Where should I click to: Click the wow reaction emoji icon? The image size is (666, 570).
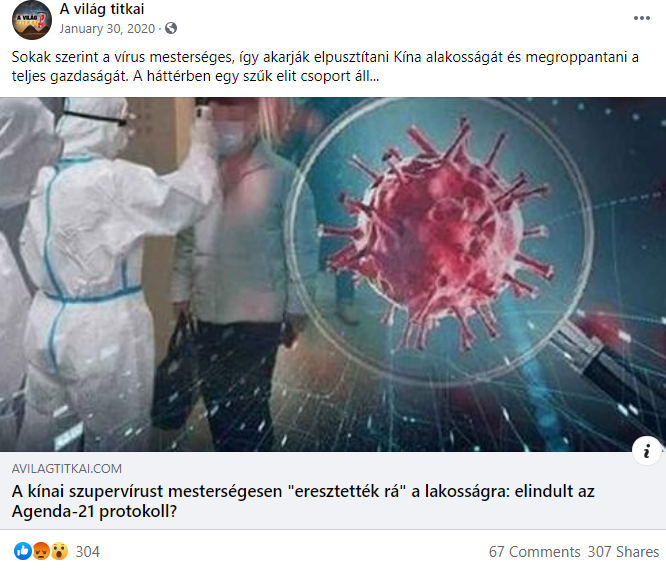pyautogui.click(x=59, y=551)
